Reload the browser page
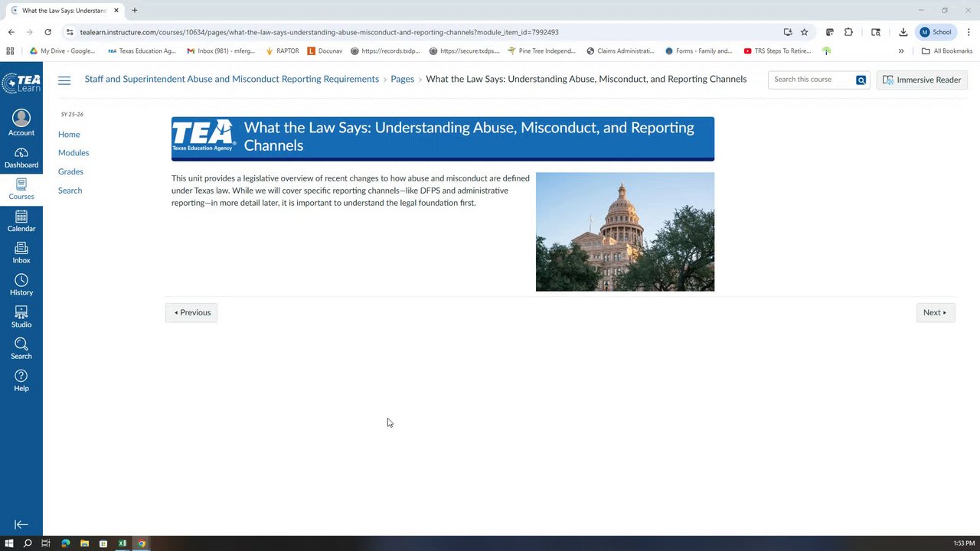 click(47, 32)
